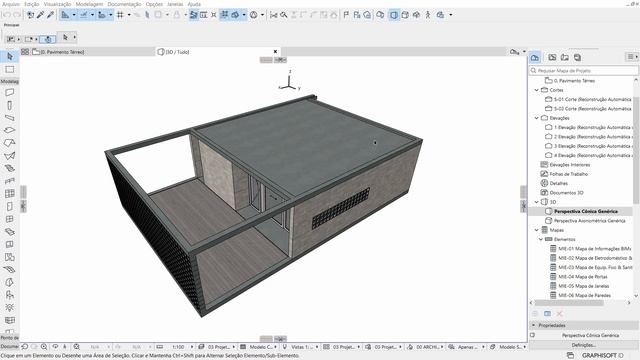Toggle the Grid Snap hash icon
Viewport: 640px width, 360px height.
(120, 15)
